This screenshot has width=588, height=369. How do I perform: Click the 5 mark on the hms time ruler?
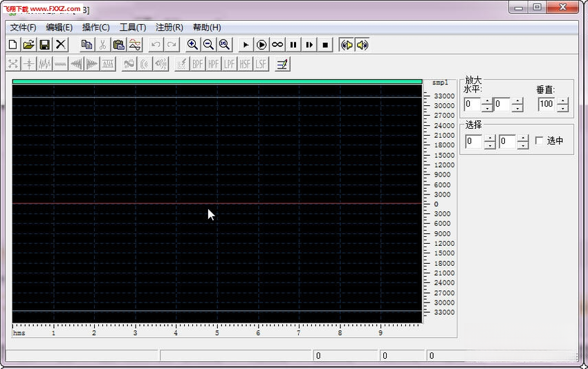pos(217,333)
